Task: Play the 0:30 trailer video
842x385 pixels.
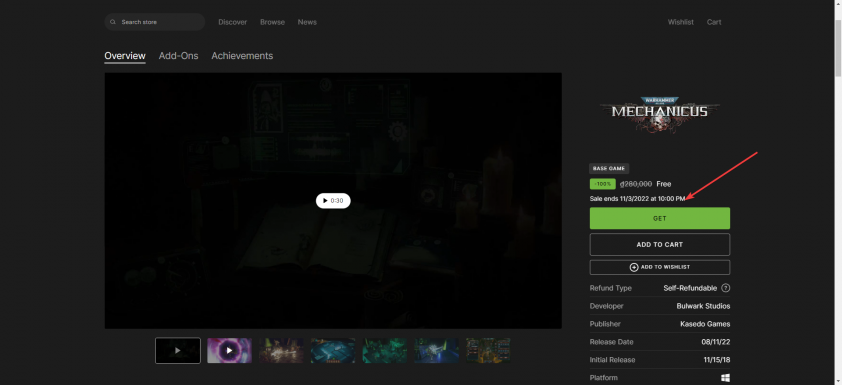Action: tap(333, 201)
